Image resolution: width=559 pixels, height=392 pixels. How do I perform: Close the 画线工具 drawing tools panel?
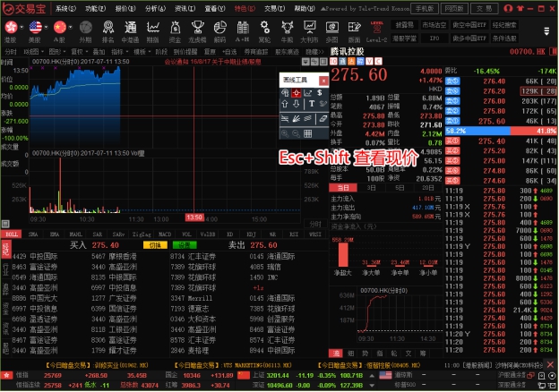click(x=322, y=79)
